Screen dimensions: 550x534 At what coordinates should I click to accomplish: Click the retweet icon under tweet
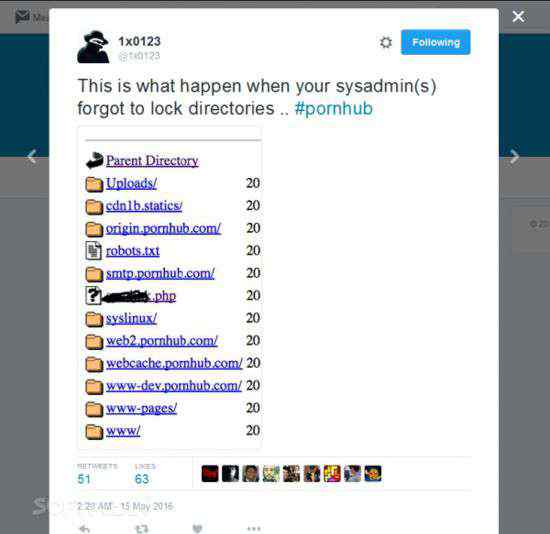pyautogui.click(x=142, y=528)
